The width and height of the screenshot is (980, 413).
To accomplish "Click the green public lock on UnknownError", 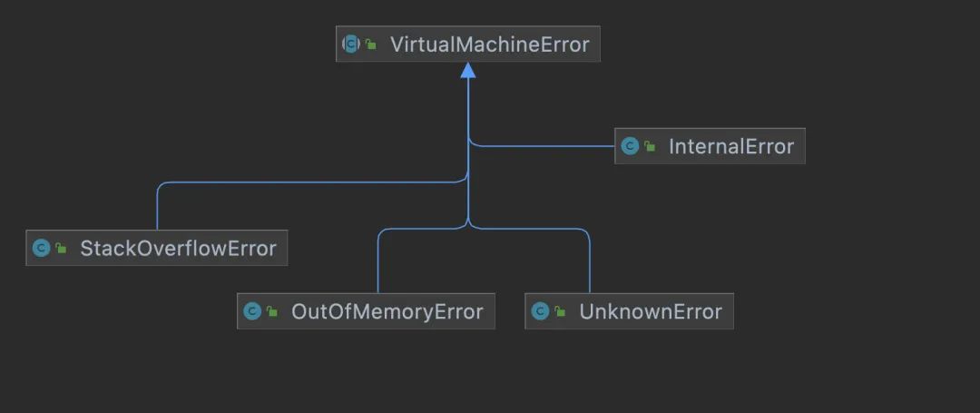I will (x=560, y=312).
